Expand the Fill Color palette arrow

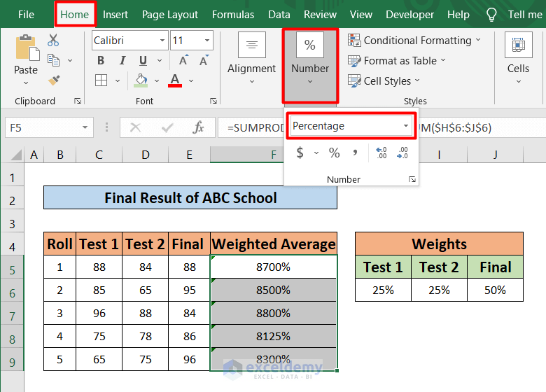[x=157, y=80]
